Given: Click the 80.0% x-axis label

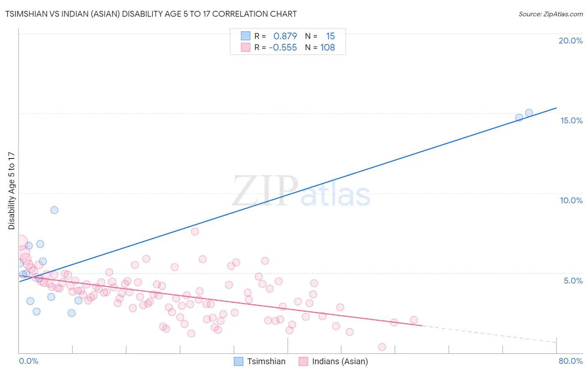Looking at the screenshot, I should (570, 361).
